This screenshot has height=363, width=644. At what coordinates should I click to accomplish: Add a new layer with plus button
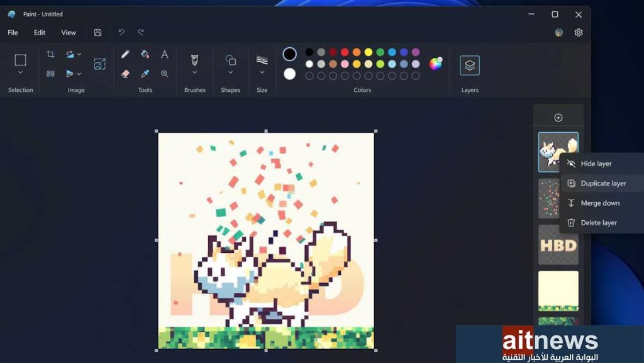[558, 118]
